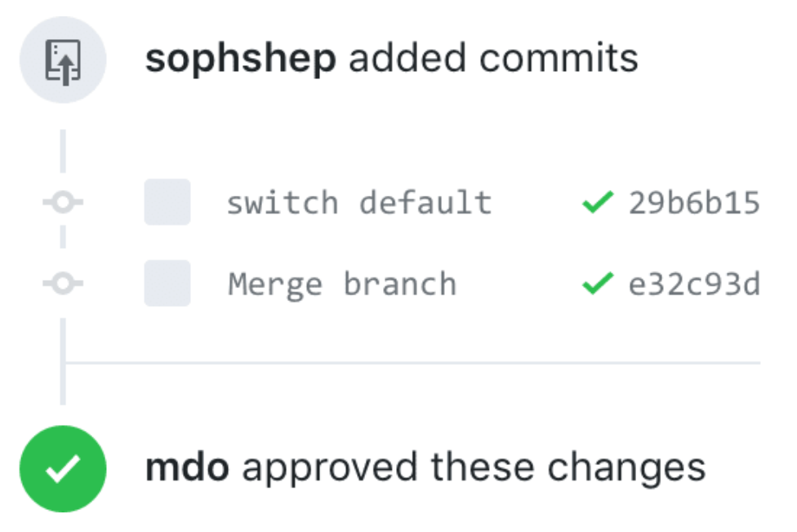797x532 pixels.
Task: Click the green approved checkmark circle badge
Action: click(63, 468)
